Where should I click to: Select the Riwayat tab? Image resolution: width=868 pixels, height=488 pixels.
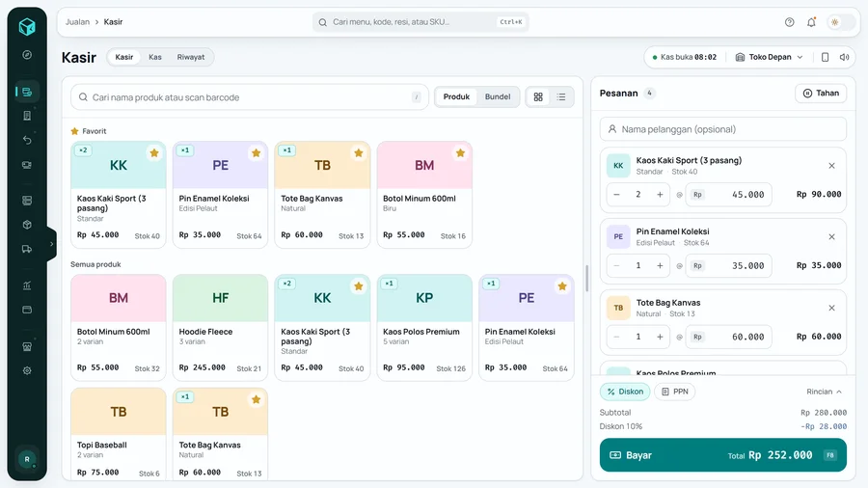point(191,57)
